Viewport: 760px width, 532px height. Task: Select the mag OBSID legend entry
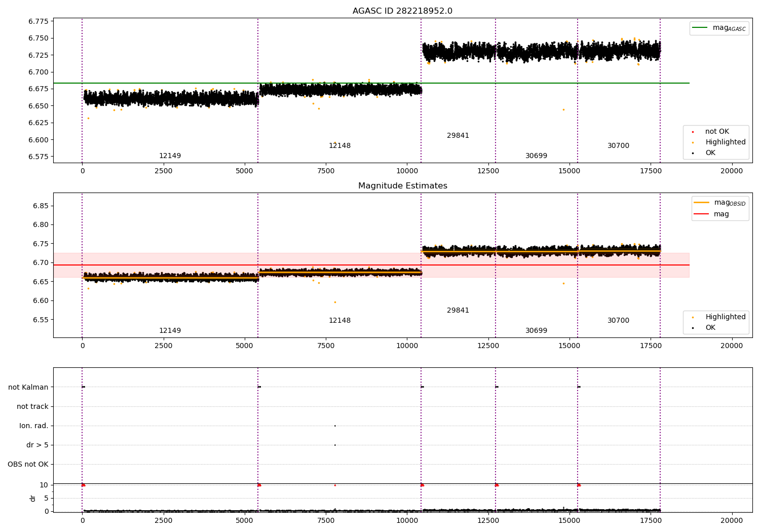(719, 203)
